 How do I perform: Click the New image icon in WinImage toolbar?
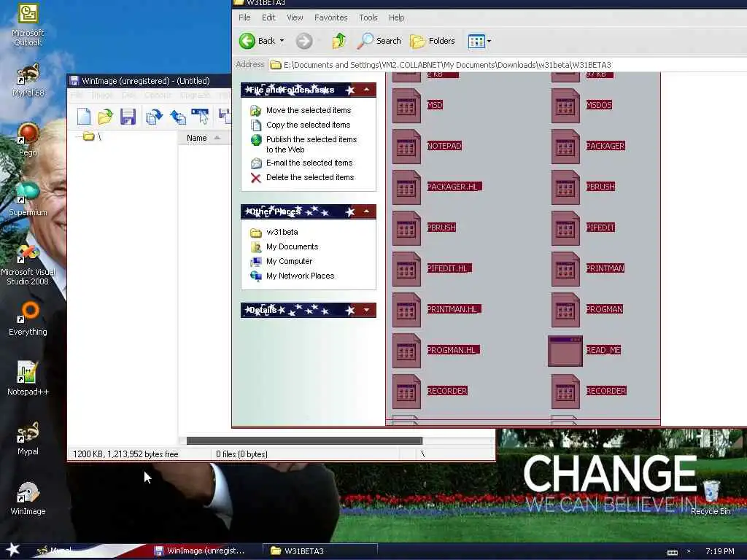[84, 116]
